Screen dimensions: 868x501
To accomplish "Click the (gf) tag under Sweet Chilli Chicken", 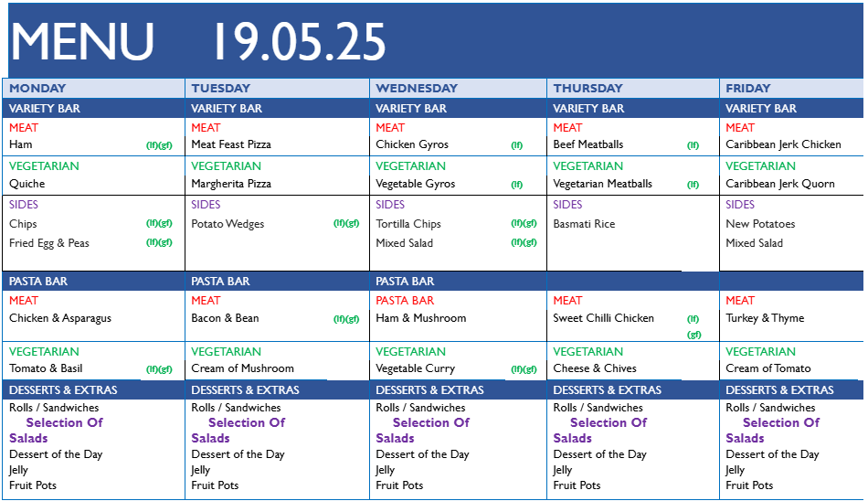I will [x=693, y=335].
